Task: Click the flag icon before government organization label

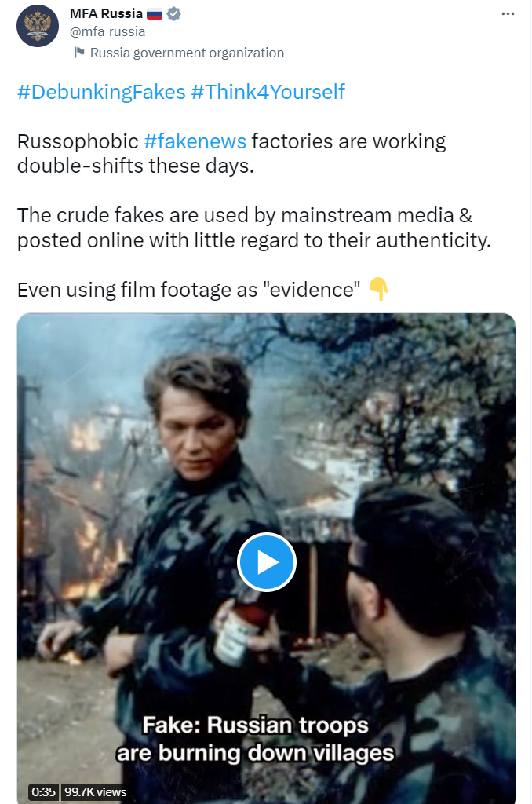Action: [79, 53]
